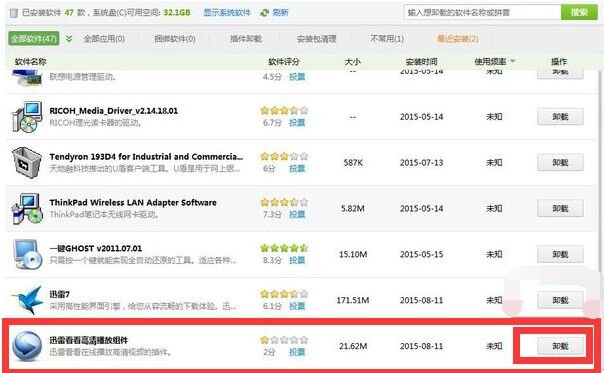Click the 软件评分 column header

tap(284, 62)
